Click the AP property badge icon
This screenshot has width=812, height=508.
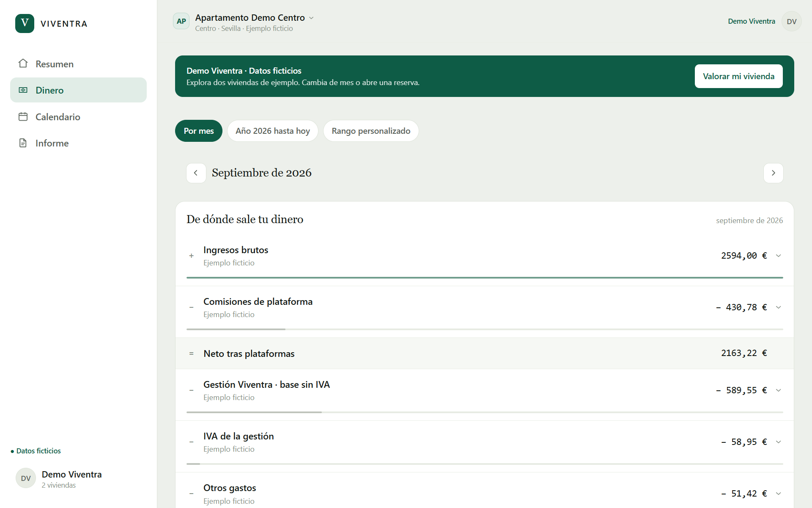click(181, 21)
